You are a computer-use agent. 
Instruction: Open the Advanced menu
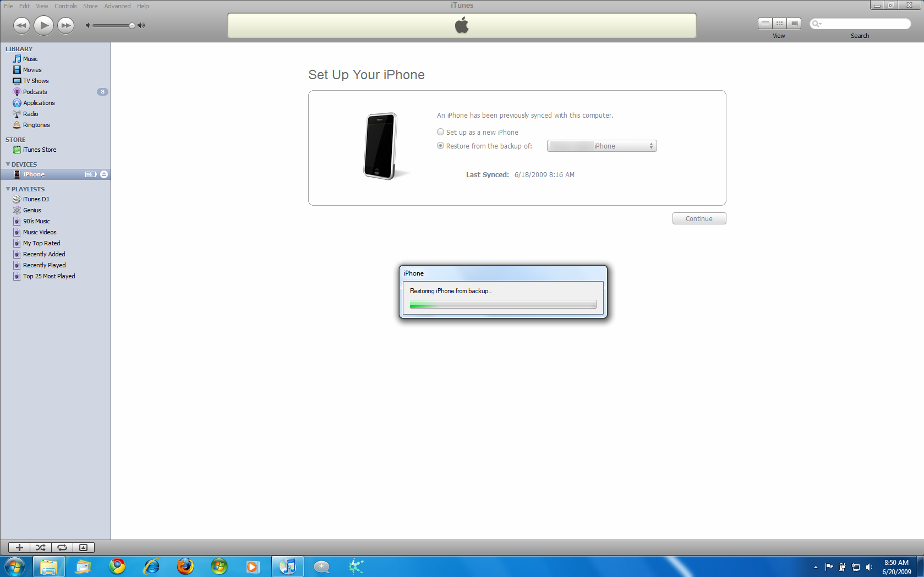tap(117, 6)
